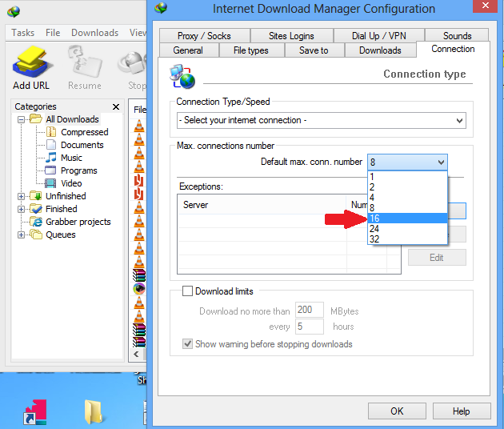Click the MBytes download limit field

pyautogui.click(x=309, y=311)
